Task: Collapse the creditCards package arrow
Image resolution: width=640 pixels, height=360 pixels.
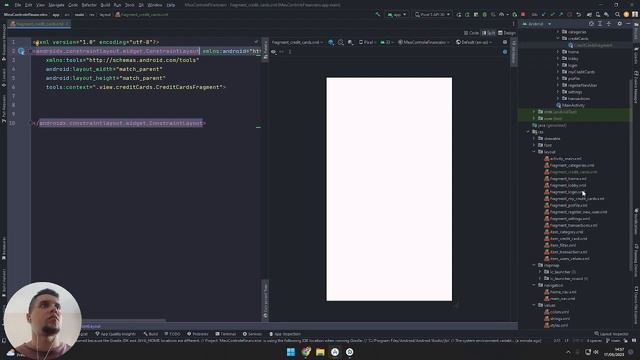Action: (558, 38)
